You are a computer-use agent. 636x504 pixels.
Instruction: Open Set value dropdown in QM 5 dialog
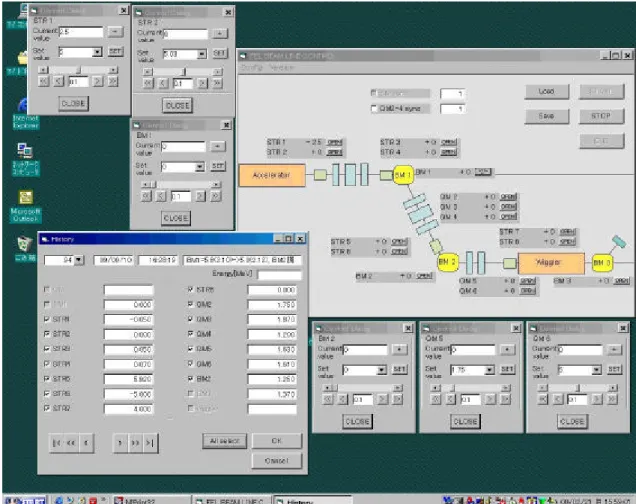(489, 370)
